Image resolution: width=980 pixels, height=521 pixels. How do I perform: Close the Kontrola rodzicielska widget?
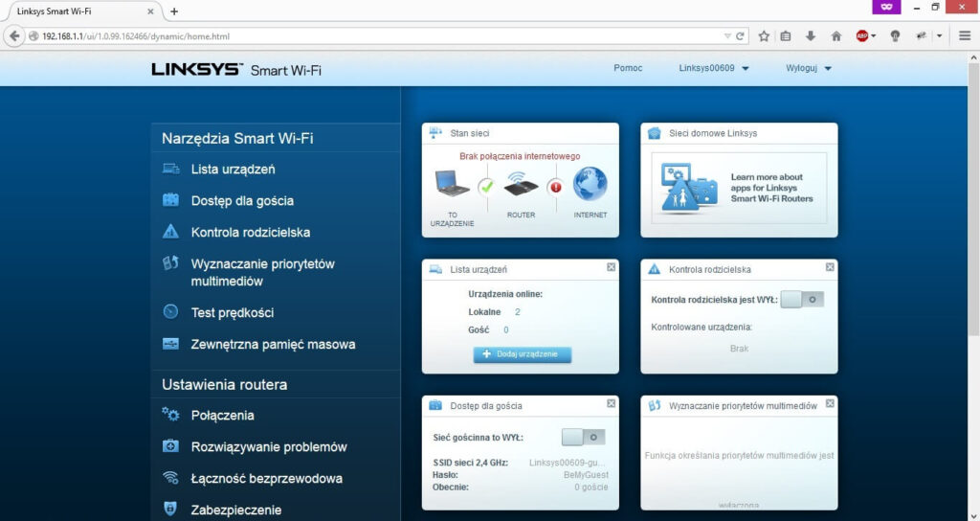tap(830, 267)
